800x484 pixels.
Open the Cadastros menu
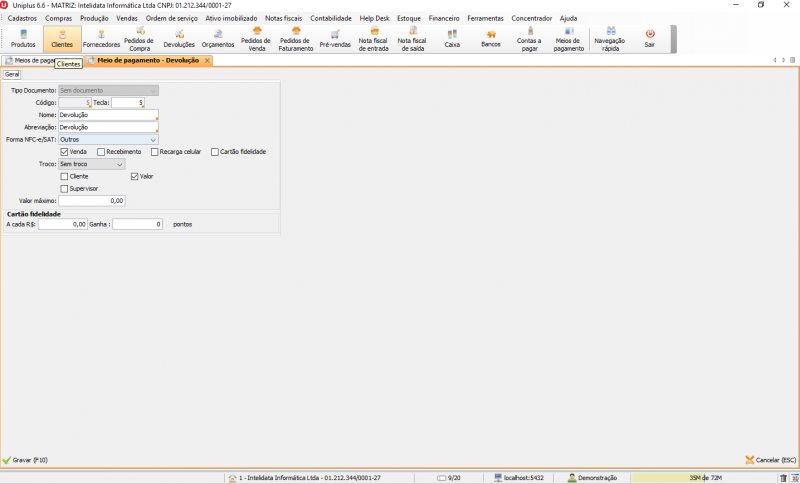click(22, 18)
